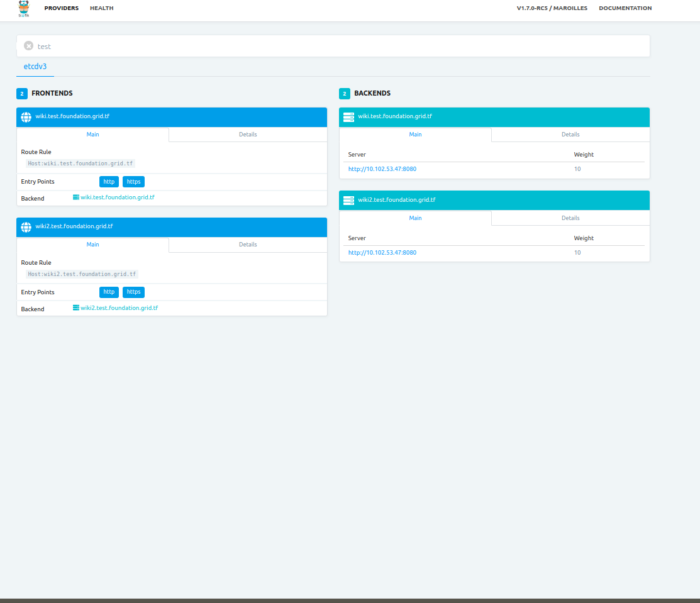This screenshot has width=700, height=603.
Task: Select Main tab of wiki.test backend
Action: (x=415, y=135)
